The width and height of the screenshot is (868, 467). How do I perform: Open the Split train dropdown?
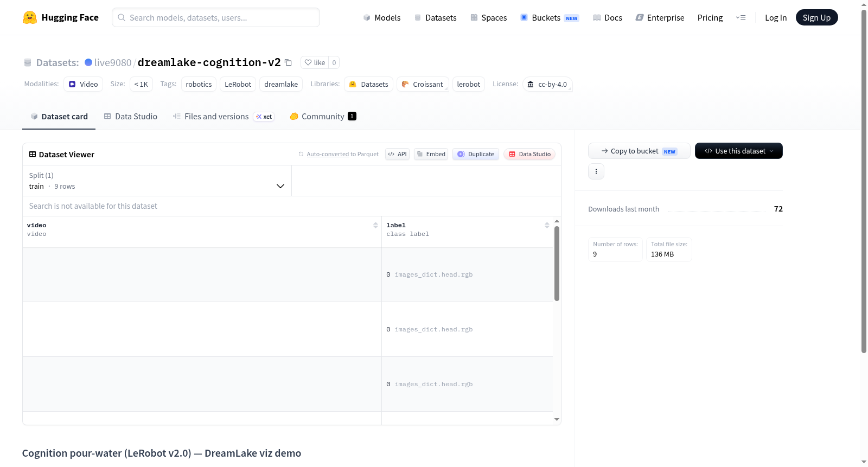pyautogui.click(x=157, y=181)
